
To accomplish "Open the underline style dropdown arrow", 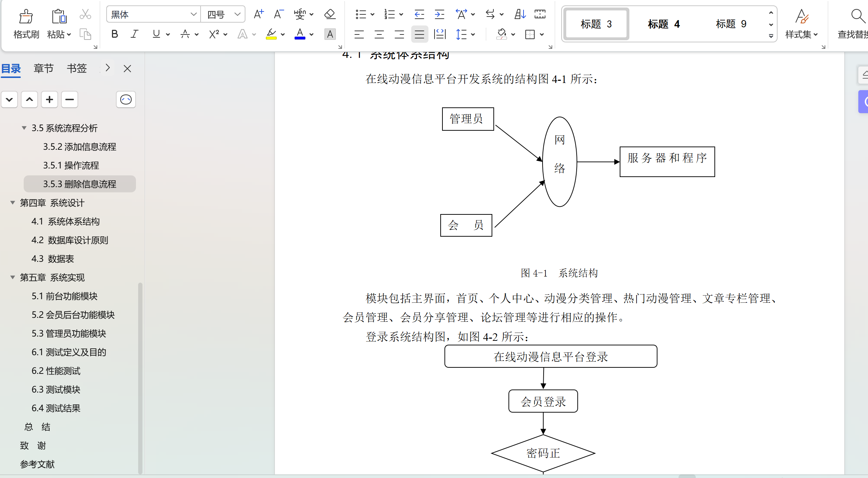I will tap(168, 34).
